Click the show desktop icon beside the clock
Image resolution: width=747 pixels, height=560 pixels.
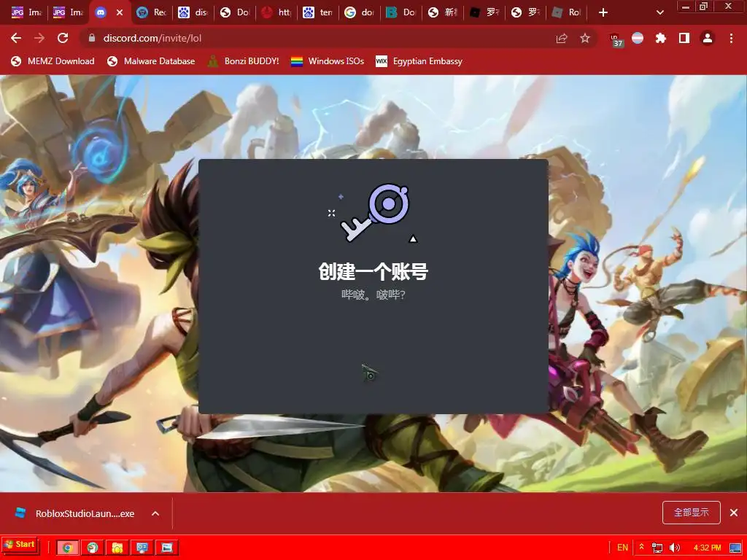pos(735,548)
